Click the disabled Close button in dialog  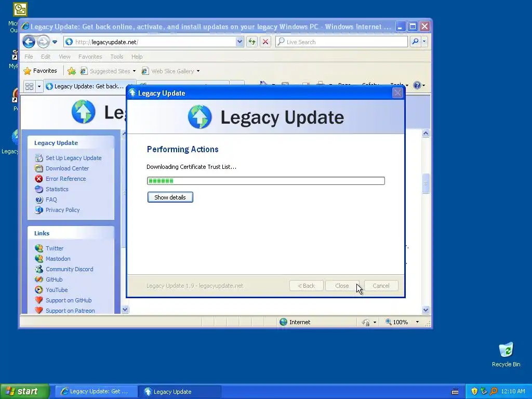tap(342, 286)
